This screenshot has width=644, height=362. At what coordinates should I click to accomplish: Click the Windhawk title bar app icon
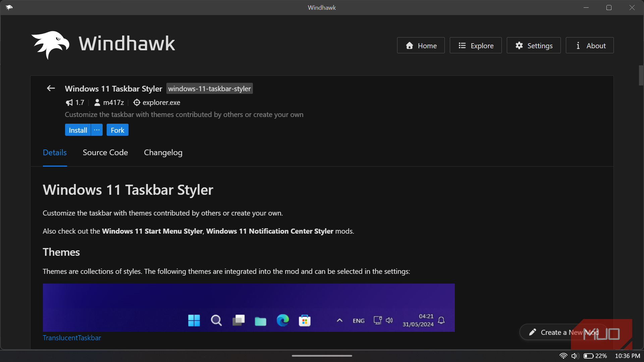[9, 7]
